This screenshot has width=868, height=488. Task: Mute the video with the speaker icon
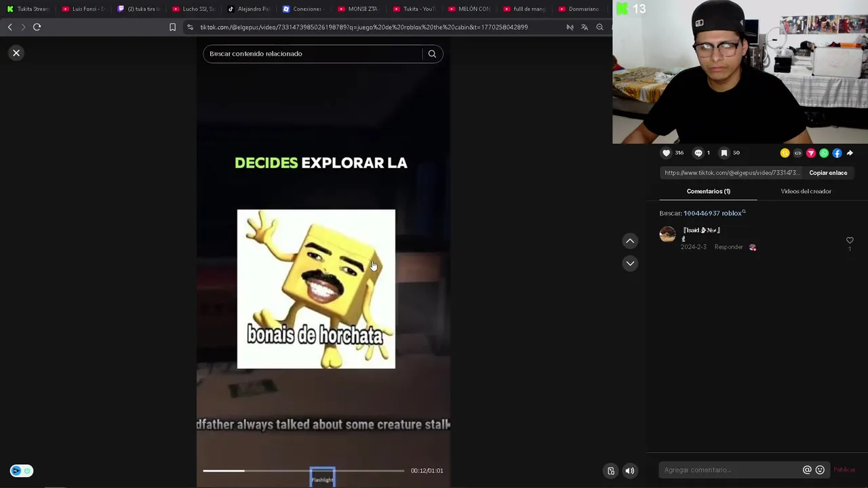pos(630,471)
